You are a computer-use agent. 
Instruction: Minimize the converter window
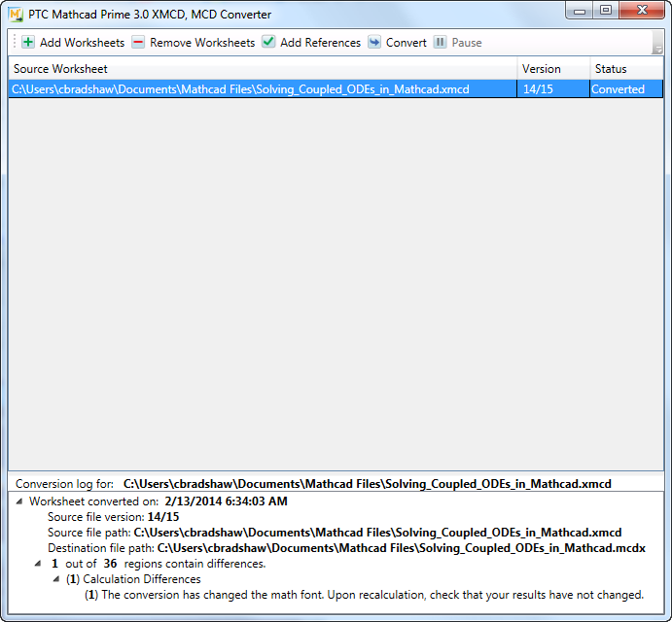(x=580, y=11)
